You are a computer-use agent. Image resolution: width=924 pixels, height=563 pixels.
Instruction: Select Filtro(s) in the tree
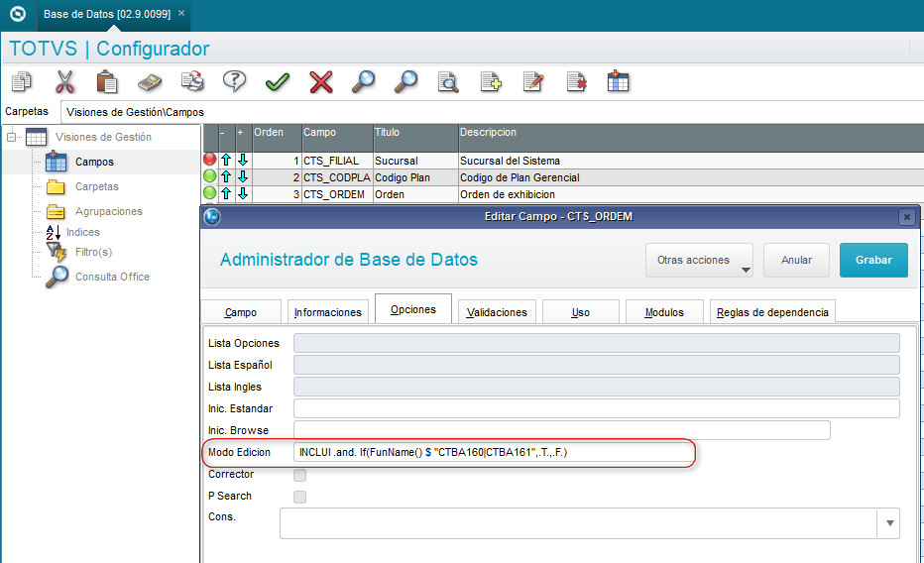(x=93, y=252)
